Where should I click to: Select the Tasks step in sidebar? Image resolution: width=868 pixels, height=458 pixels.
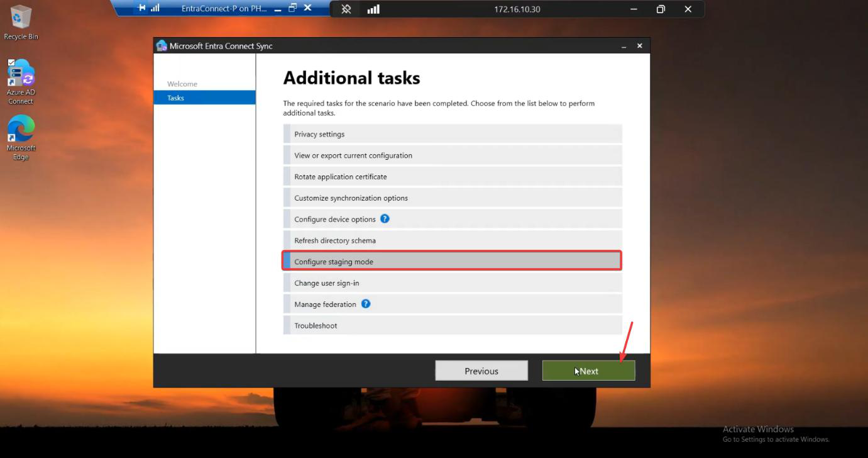click(x=204, y=98)
